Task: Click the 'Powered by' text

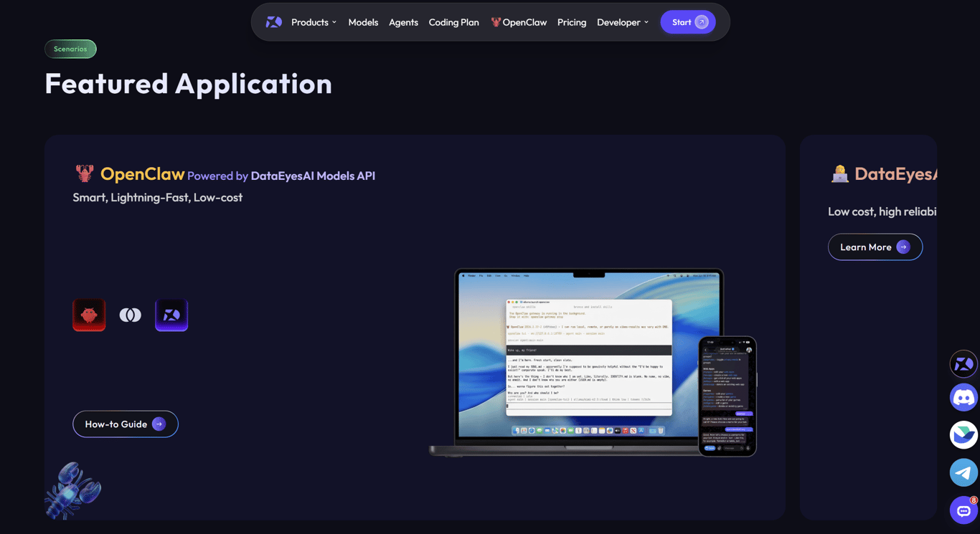Action: pos(217,176)
